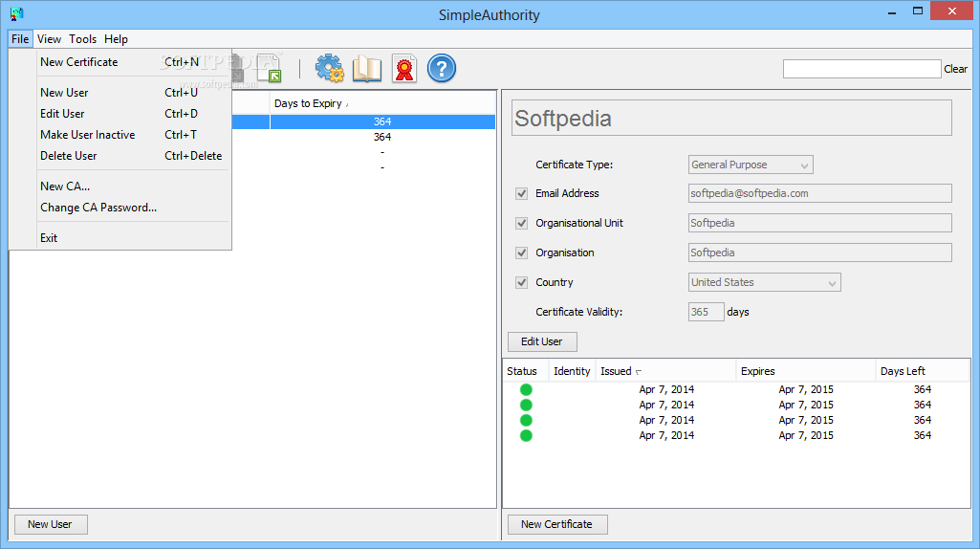Screen dimensions: 980x549
Task: Open the View menu
Action: (49, 39)
